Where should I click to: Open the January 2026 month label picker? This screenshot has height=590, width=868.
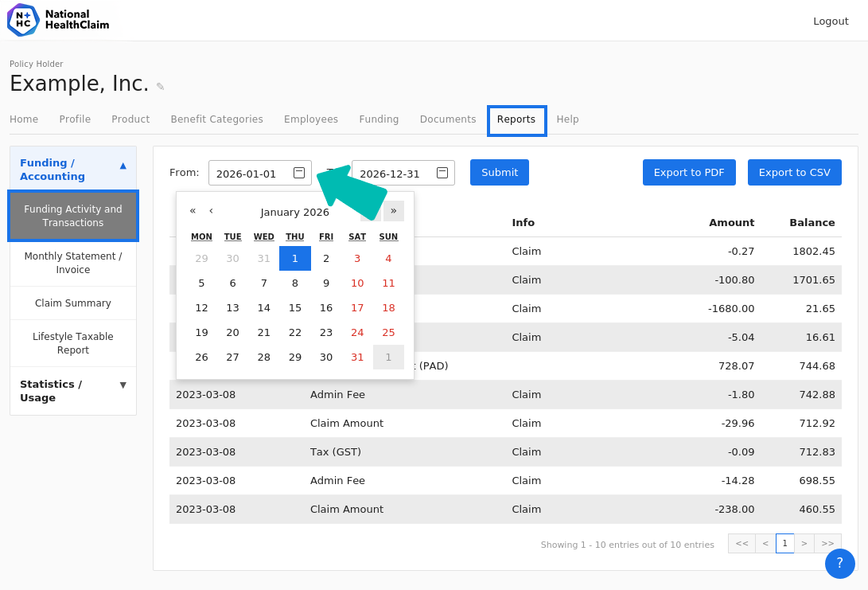(294, 212)
